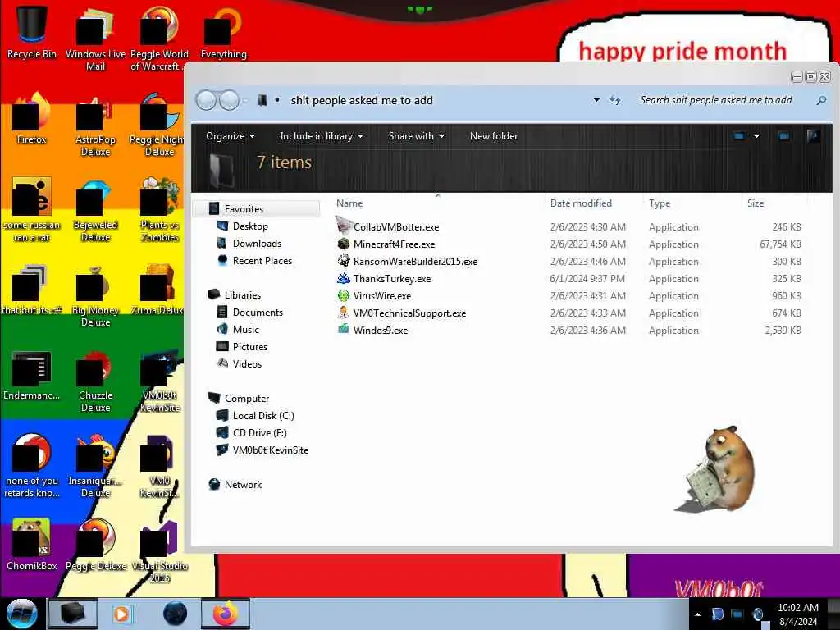Launch Bejeweled Deluxe desktop icon
Image resolution: width=840 pixels, height=630 pixels.
95,209
